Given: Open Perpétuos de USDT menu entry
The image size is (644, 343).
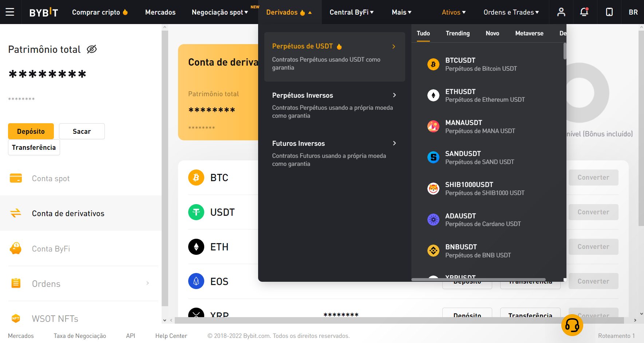Looking at the screenshot, I should tap(335, 56).
